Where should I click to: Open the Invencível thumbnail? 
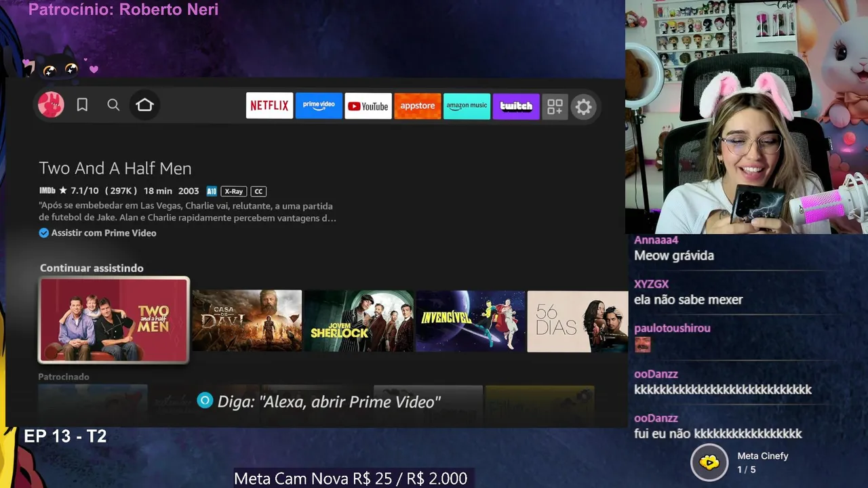coord(471,321)
